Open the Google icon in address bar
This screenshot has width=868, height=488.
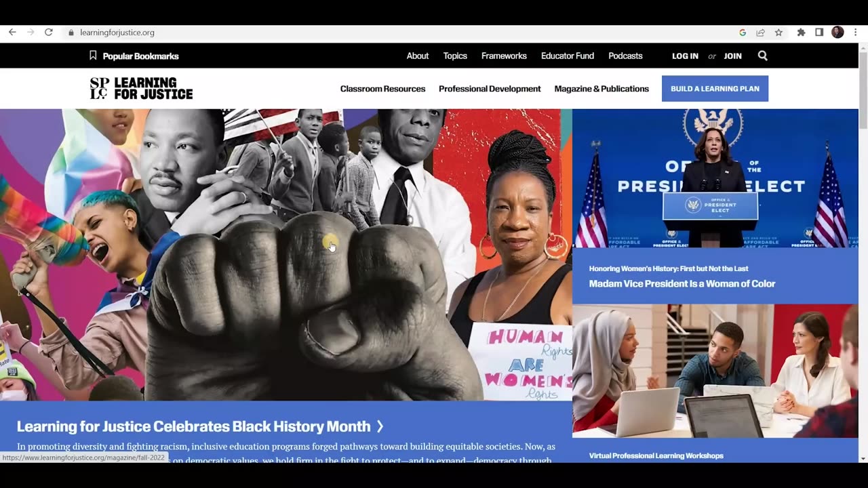click(743, 33)
